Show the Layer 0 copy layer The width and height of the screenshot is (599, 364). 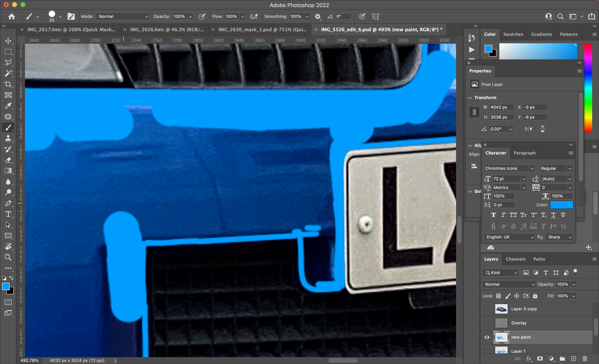pos(487,309)
